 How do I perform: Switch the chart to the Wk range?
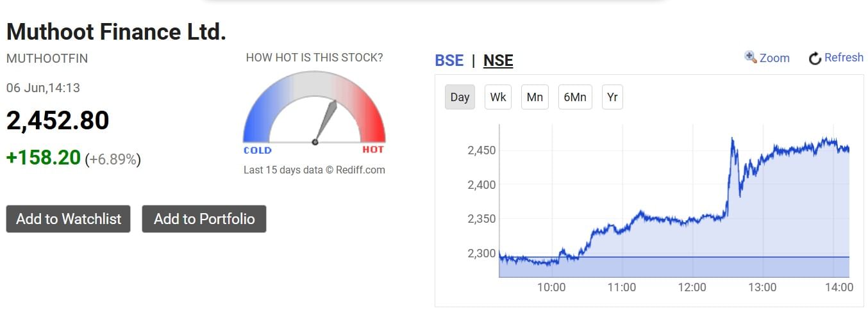coord(498,97)
